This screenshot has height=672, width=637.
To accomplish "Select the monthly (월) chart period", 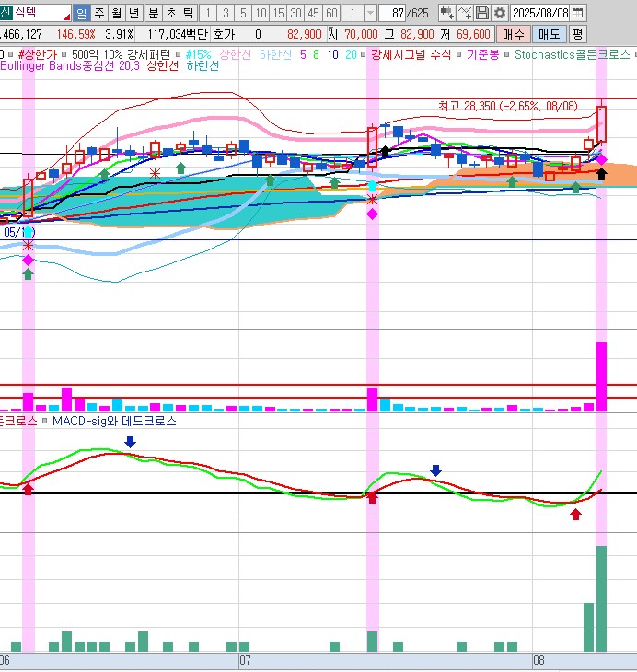I will [117, 13].
